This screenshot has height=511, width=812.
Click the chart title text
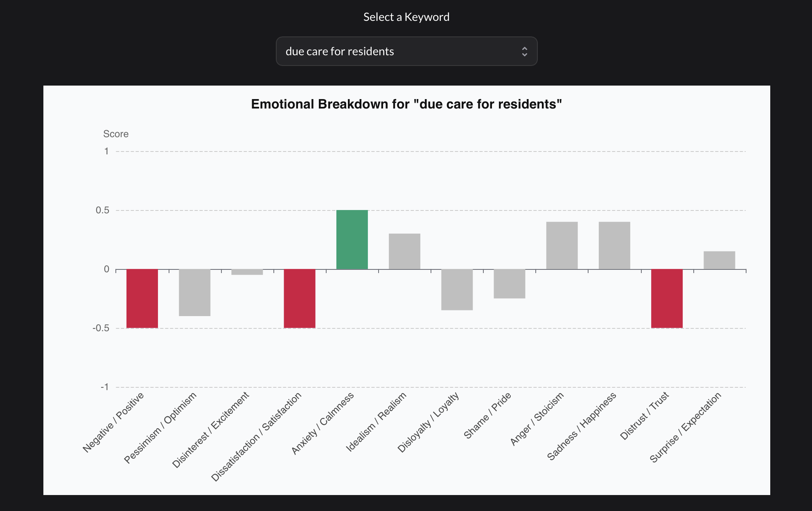click(x=406, y=104)
